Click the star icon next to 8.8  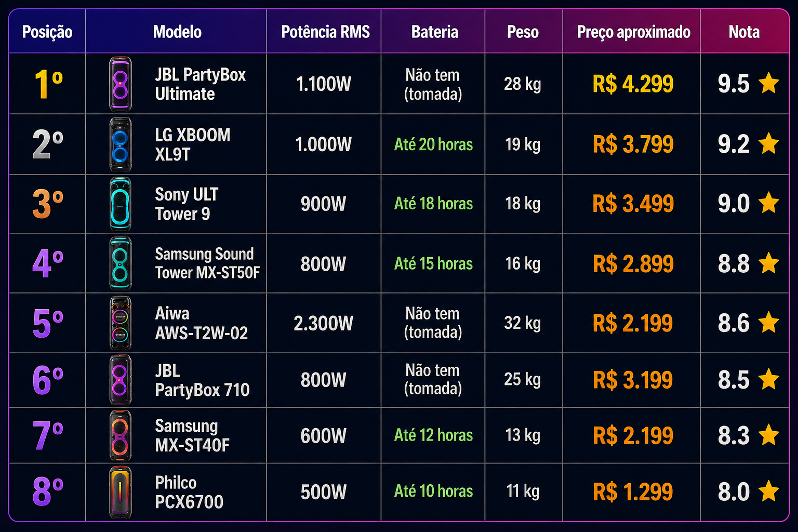click(x=768, y=263)
